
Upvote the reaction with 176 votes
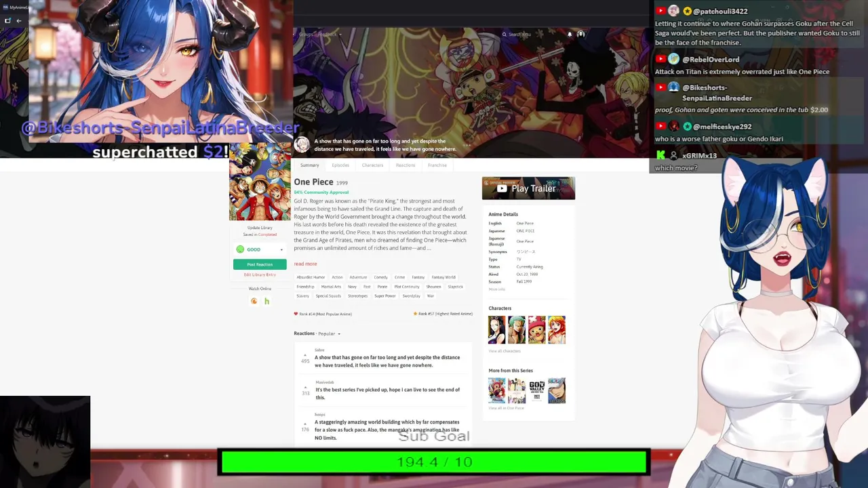(x=305, y=424)
